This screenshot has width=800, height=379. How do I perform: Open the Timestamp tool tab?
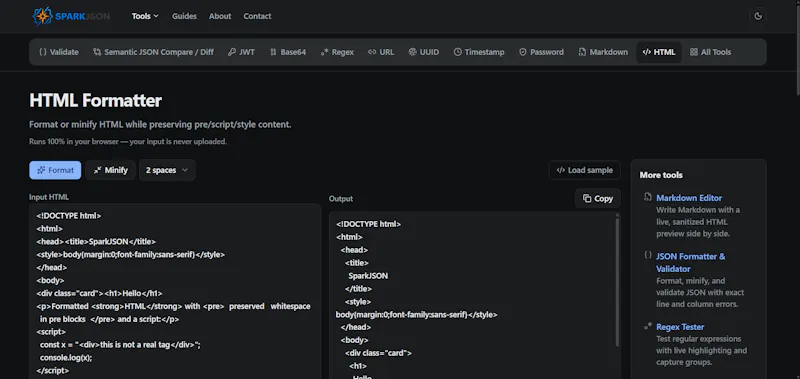pos(479,52)
